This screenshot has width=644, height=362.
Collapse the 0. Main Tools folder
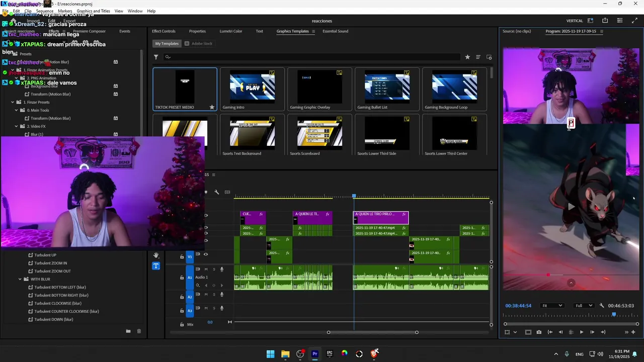click(x=16, y=110)
